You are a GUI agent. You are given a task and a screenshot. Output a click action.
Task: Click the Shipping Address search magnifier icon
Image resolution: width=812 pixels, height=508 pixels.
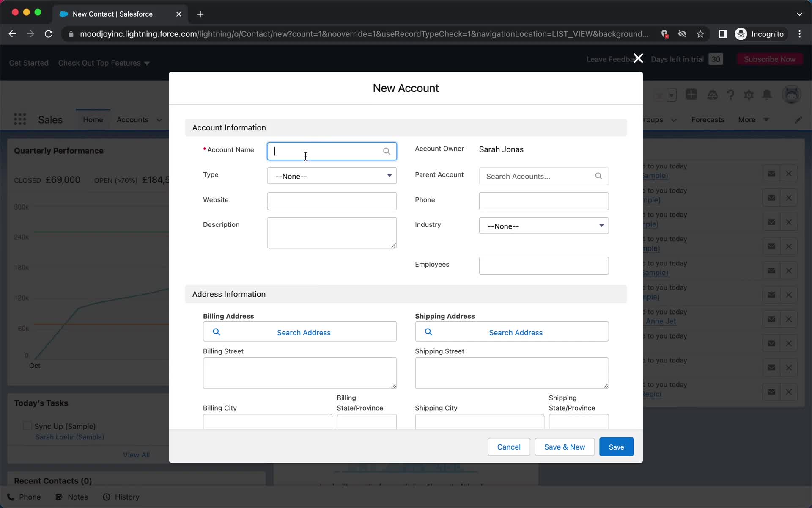click(428, 332)
